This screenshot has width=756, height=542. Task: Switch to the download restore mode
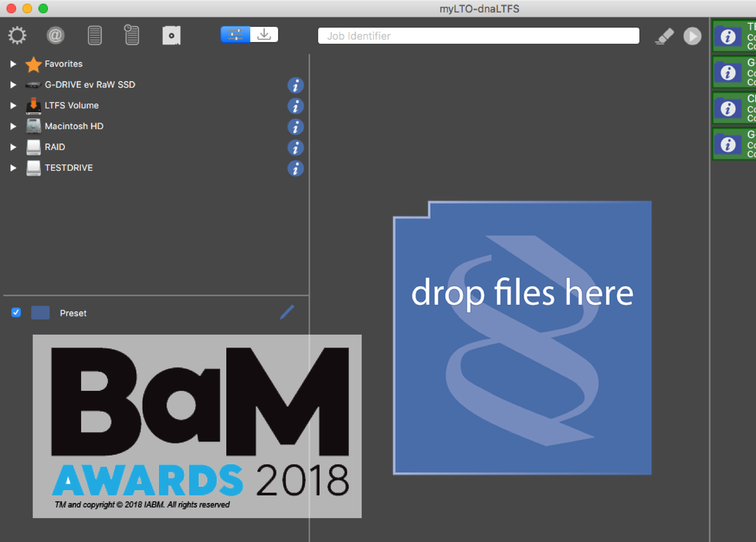[x=264, y=35]
